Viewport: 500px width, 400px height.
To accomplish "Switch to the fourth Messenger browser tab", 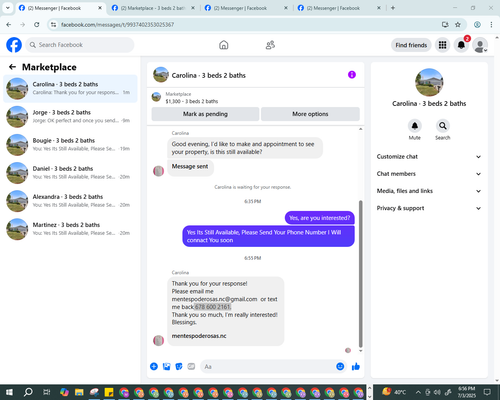I will coord(339,8).
